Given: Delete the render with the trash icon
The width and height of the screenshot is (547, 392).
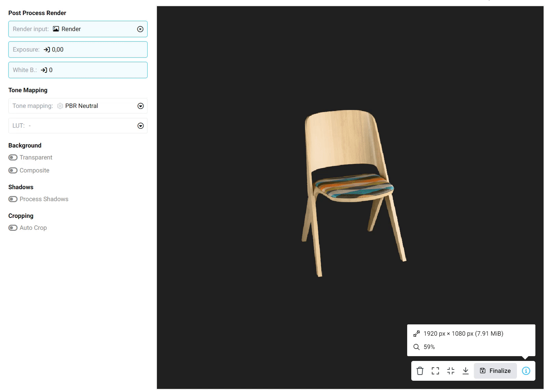Looking at the screenshot, I should pos(420,371).
